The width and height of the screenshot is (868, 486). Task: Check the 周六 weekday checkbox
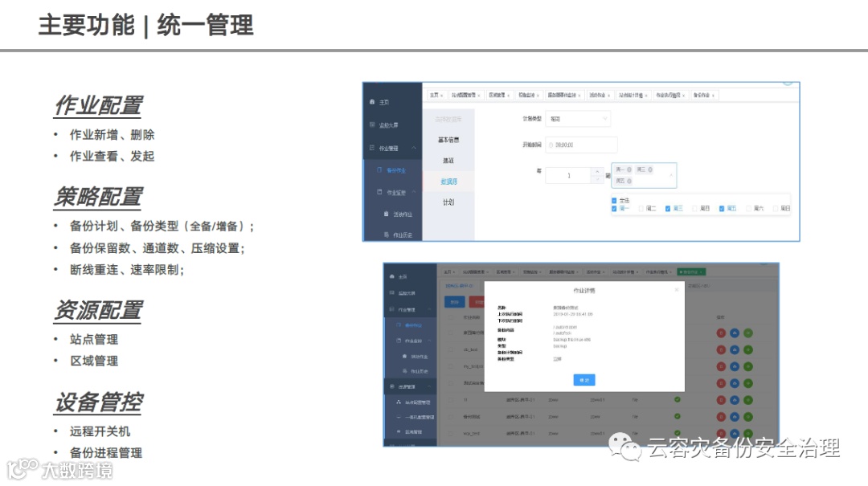point(748,209)
